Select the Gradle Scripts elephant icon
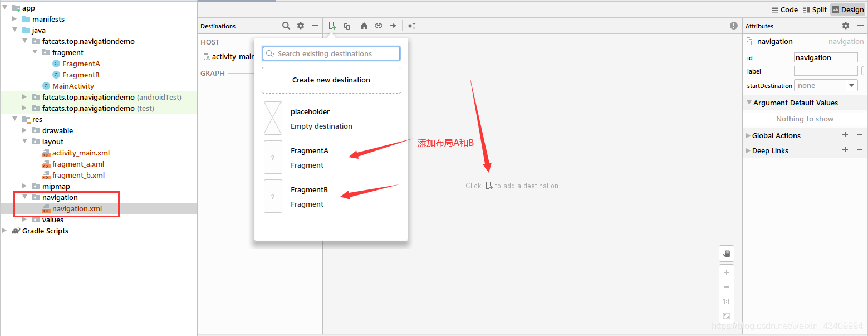This screenshot has height=336, width=868. pyautogui.click(x=16, y=231)
